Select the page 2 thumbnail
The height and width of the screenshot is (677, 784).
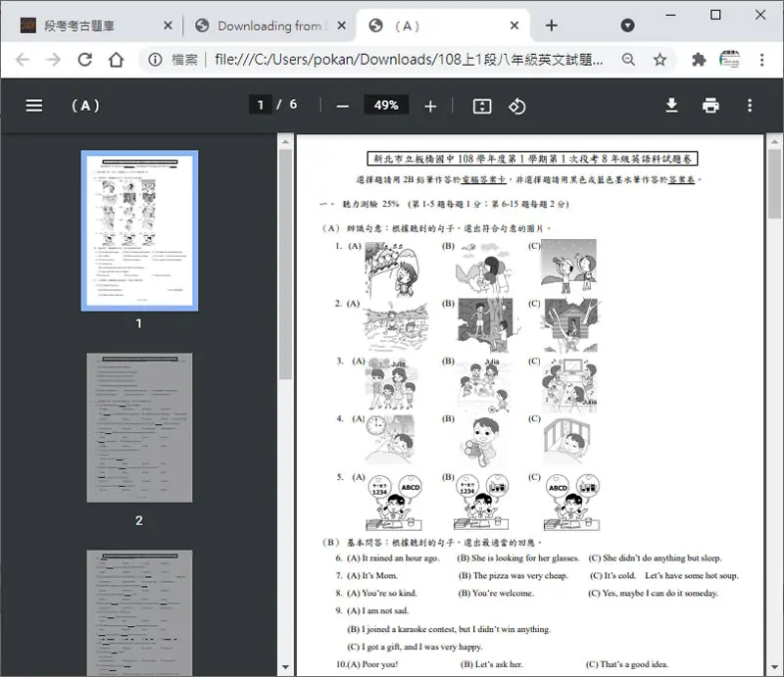click(x=139, y=428)
